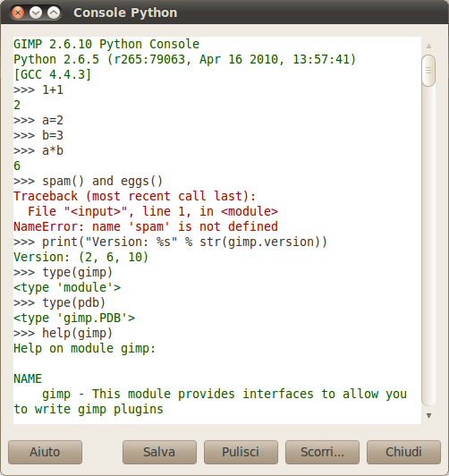Minimize the Console Python window
The image size is (449, 476).
point(36,13)
